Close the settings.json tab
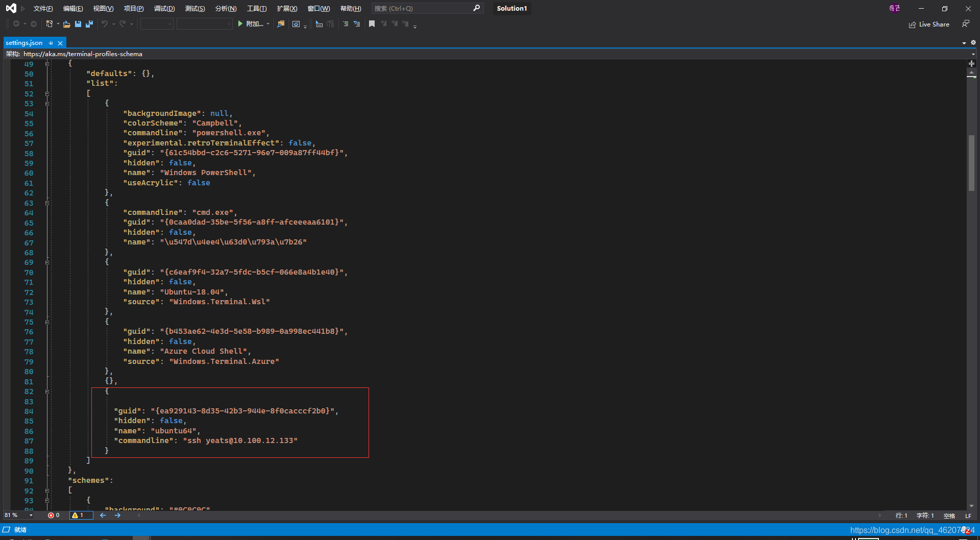Screen dimensions: 980x540 coord(60,43)
